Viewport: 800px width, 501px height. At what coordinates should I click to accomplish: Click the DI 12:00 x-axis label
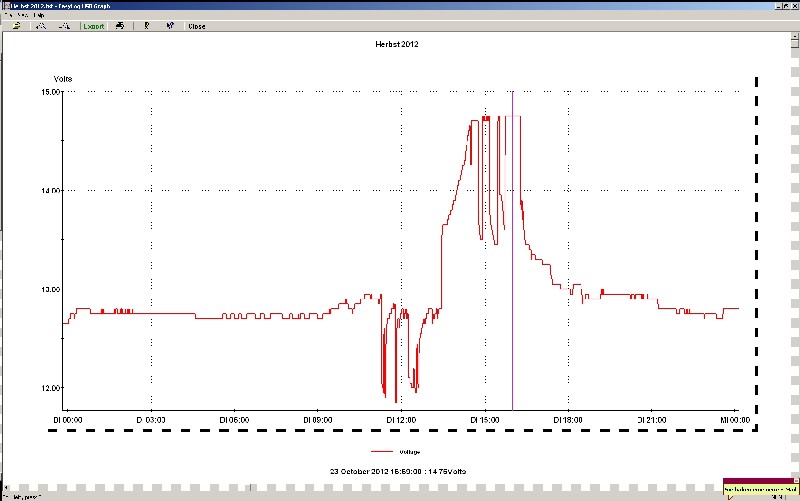pyautogui.click(x=400, y=420)
